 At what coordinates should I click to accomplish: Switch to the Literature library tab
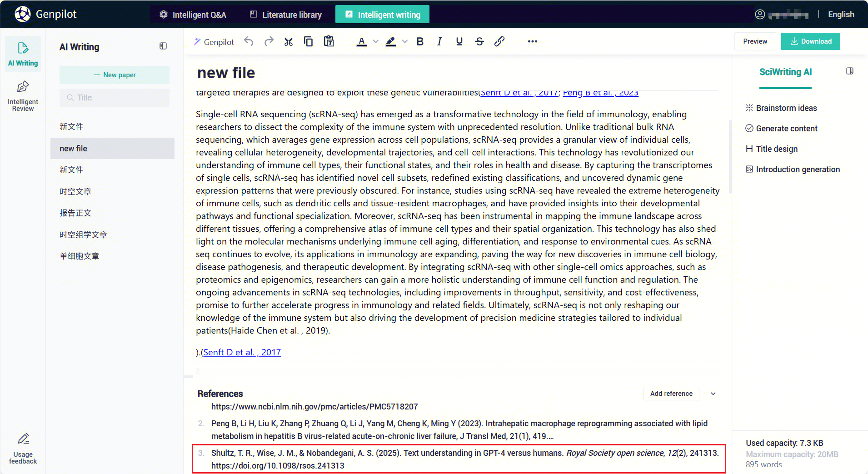coord(286,15)
